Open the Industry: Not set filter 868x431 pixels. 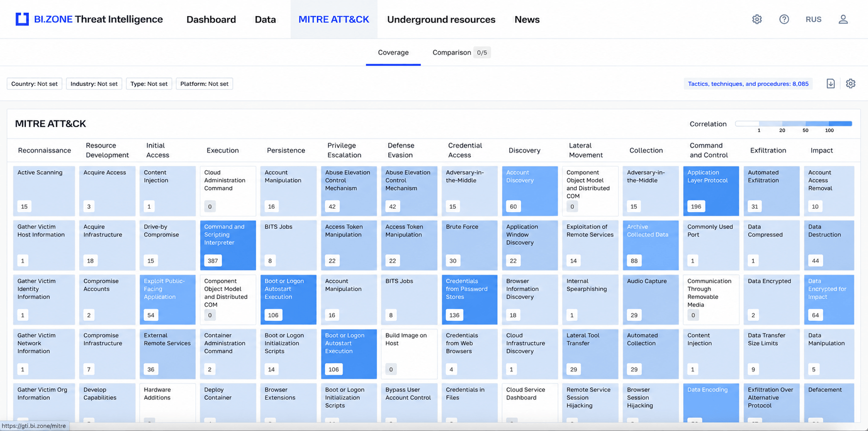point(94,84)
